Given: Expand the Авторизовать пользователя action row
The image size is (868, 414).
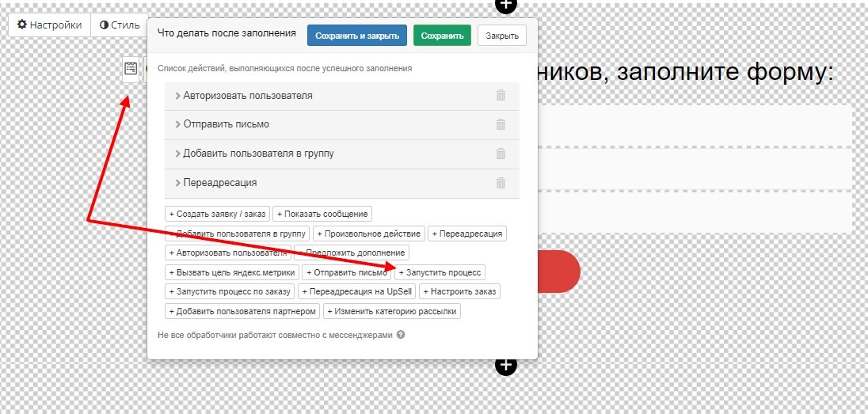Looking at the screenshot, I should tap(342, 96).
